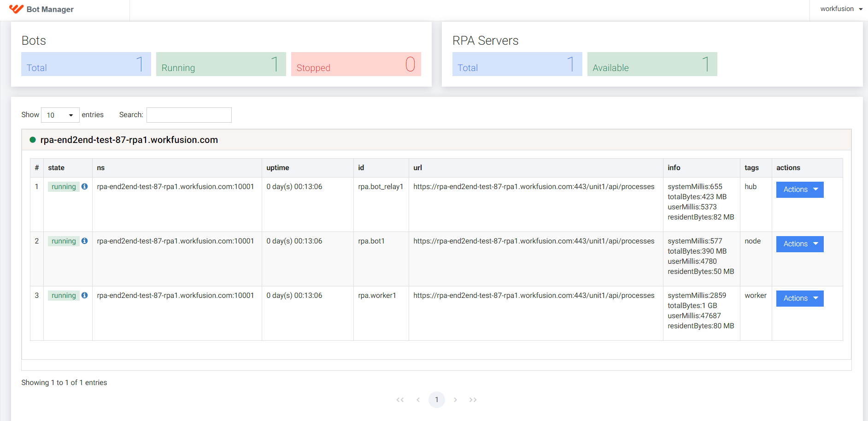Open the Show entries count dropdown
The width and height of the screenshot is (868, 421).
[60, 115]
